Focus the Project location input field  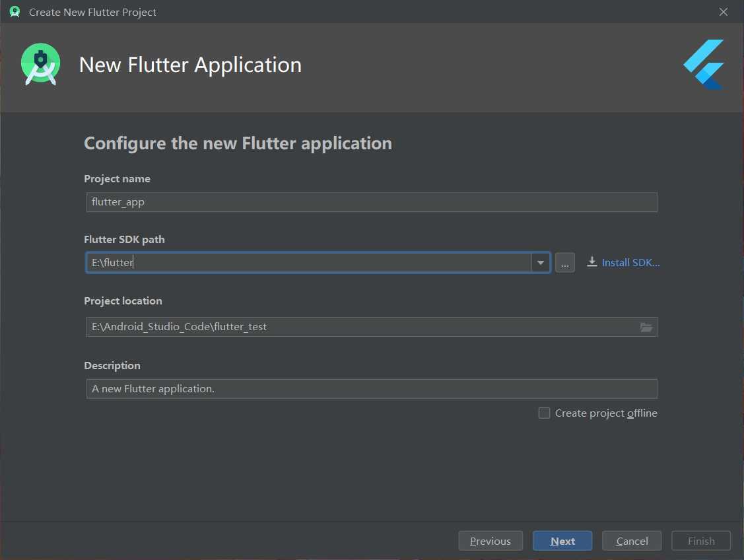point(372,327)
